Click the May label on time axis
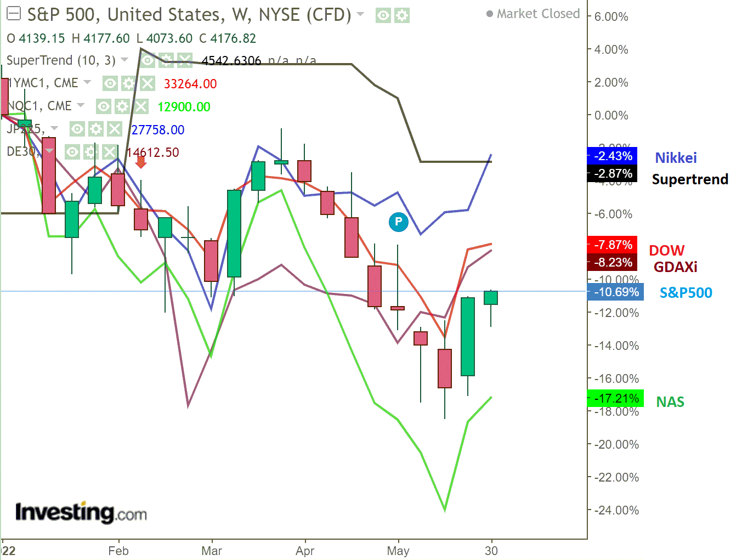This screenshot has height=560, width=742. coord(398,551)
